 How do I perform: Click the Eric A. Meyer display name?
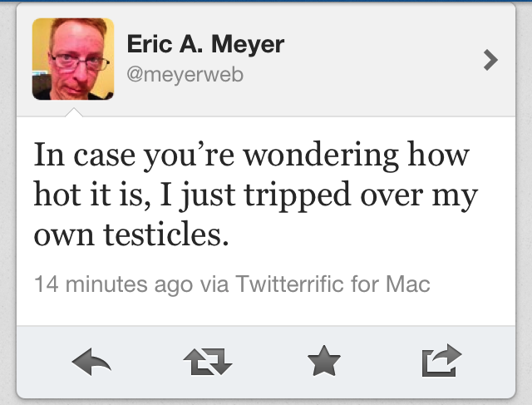(204, 44)
